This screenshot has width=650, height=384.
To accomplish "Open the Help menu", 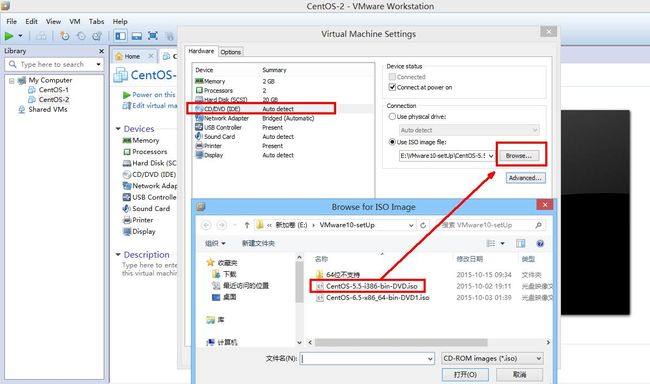I will tap(120, 22).
